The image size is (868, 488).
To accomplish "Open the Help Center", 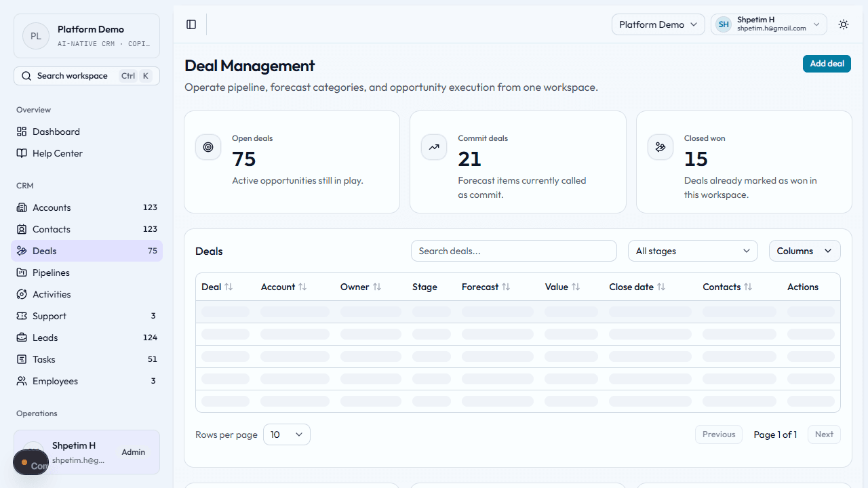I will click(56, 153).
